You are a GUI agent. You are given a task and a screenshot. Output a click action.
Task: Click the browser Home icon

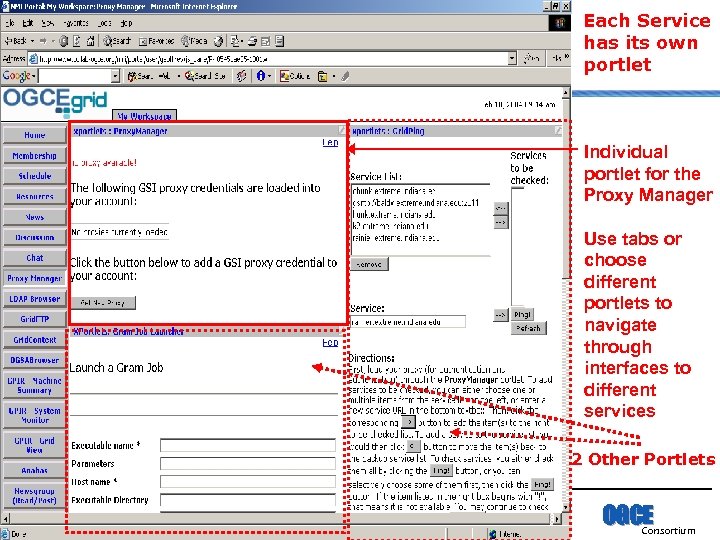90,41
